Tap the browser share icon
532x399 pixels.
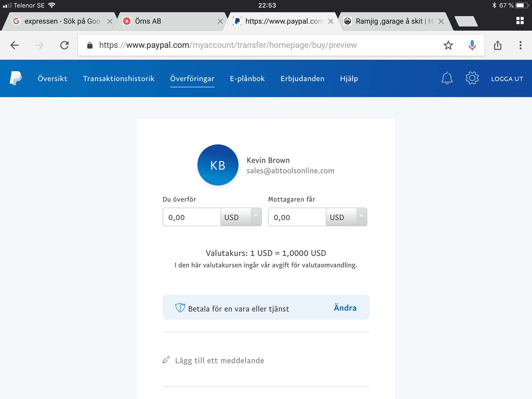(497, 45)
